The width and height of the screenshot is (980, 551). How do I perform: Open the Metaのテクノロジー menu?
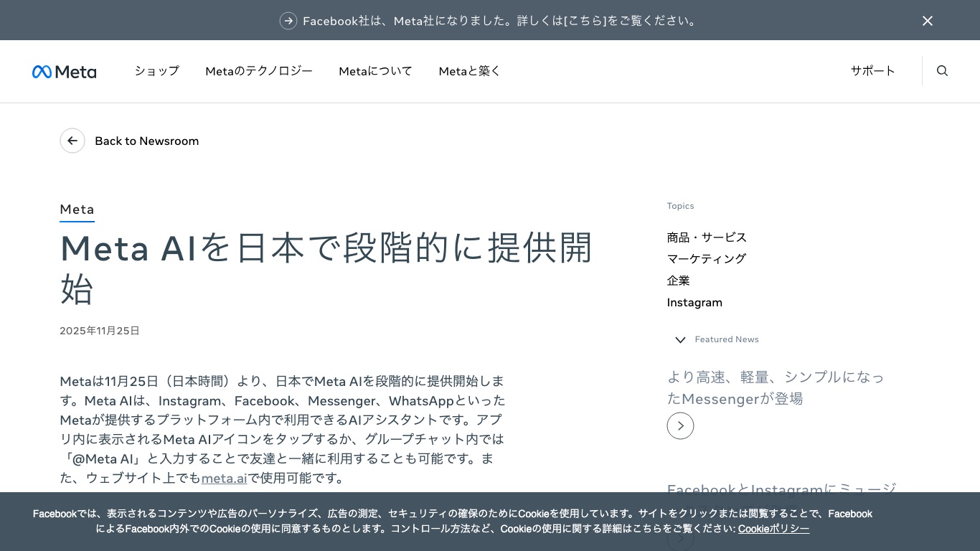coord(259,71)
